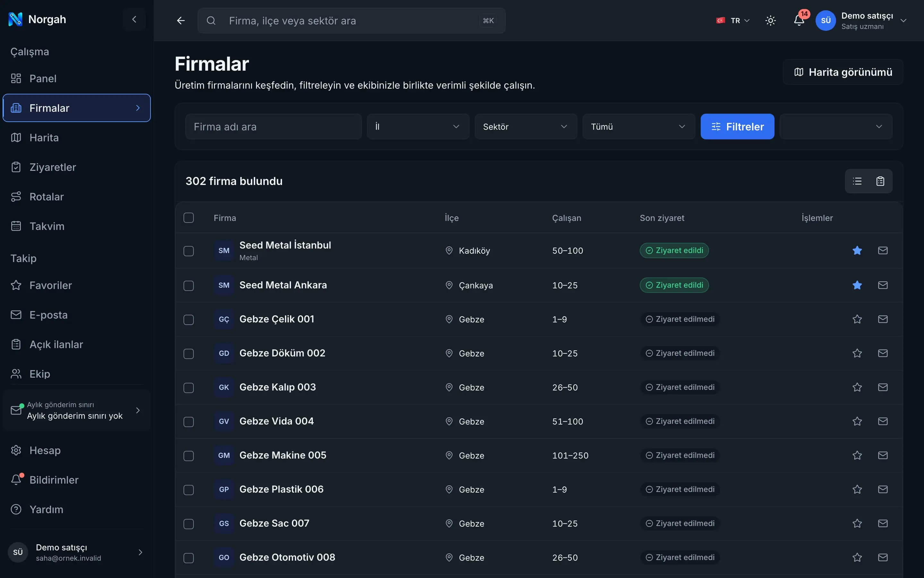Add Gebze Makine 005 to favorites

pyautogui.click(x=857, y=455)
